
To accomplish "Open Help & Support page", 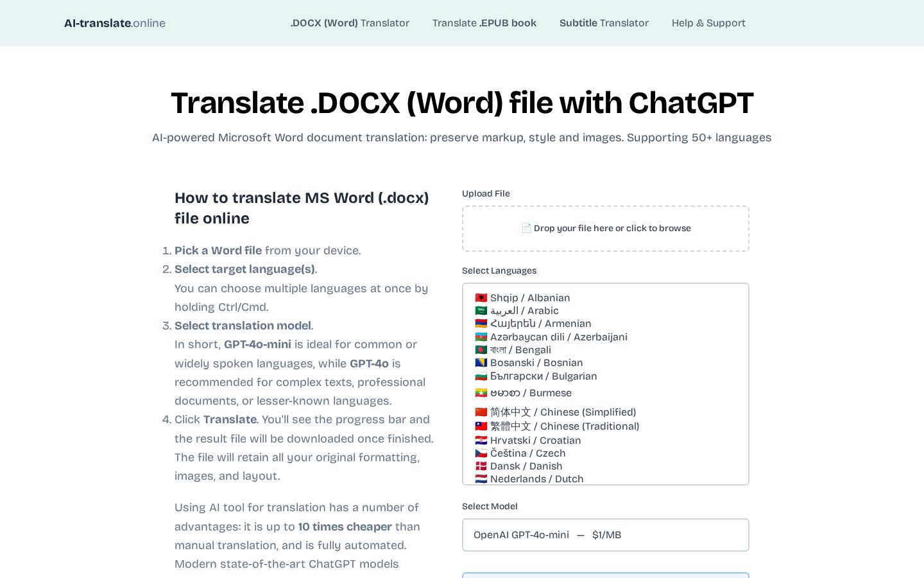I will click(x=708, y=23).
